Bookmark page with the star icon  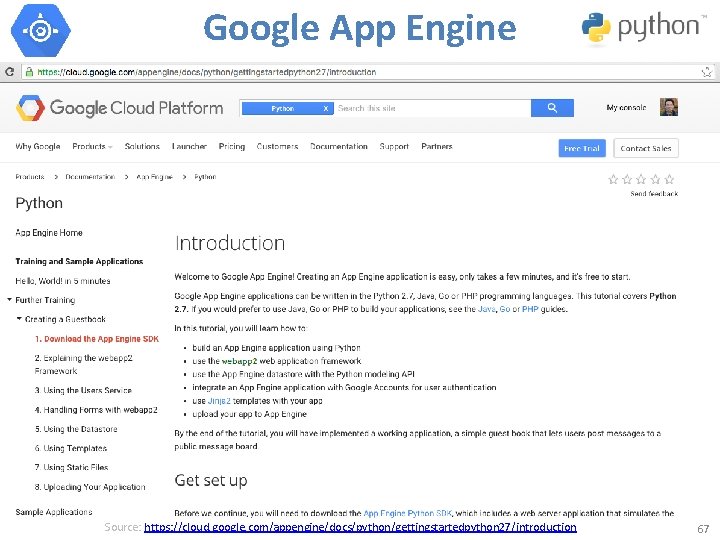(x=706, y=72)
